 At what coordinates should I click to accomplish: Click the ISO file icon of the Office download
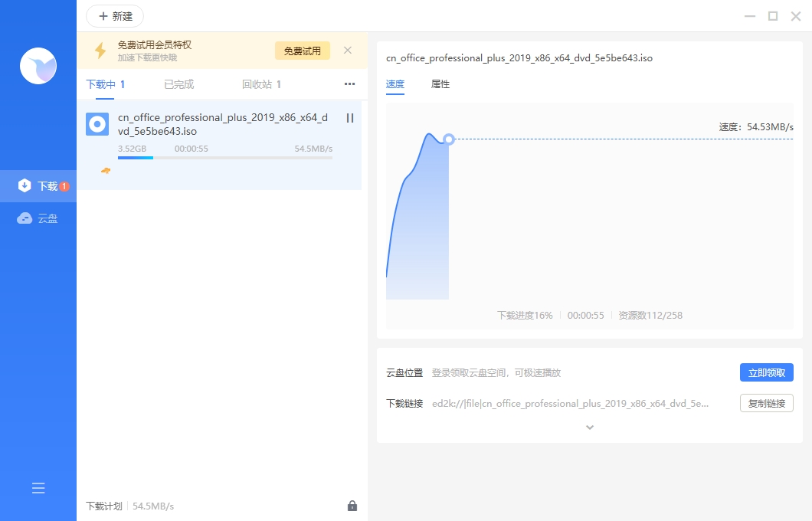(97, 123)
